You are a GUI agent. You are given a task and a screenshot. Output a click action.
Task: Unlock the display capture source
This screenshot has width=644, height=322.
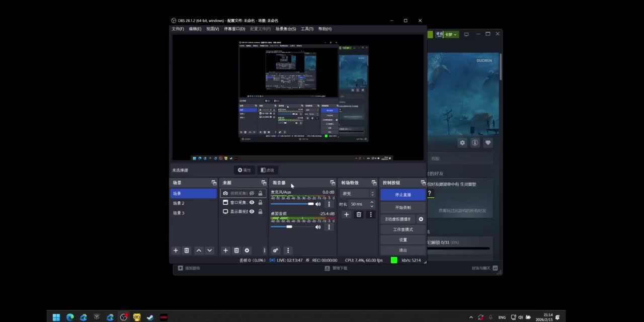click(x=260, y=212)
